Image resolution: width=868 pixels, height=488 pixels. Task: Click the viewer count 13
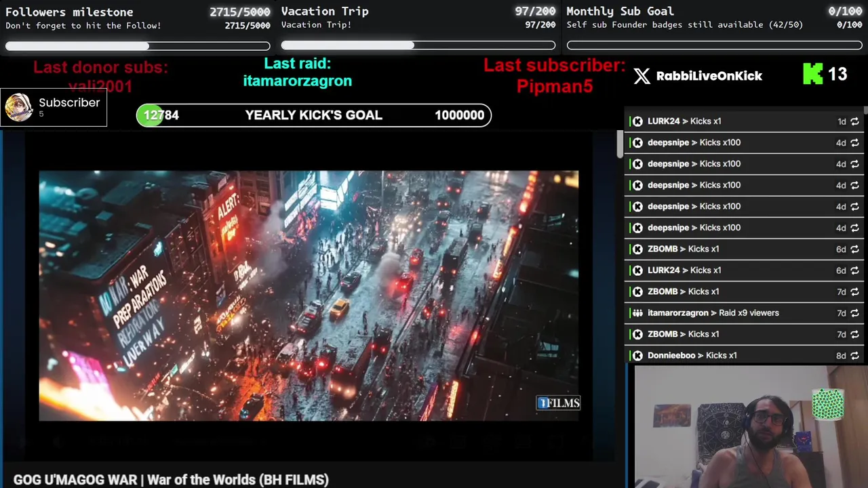pos(837,75)
